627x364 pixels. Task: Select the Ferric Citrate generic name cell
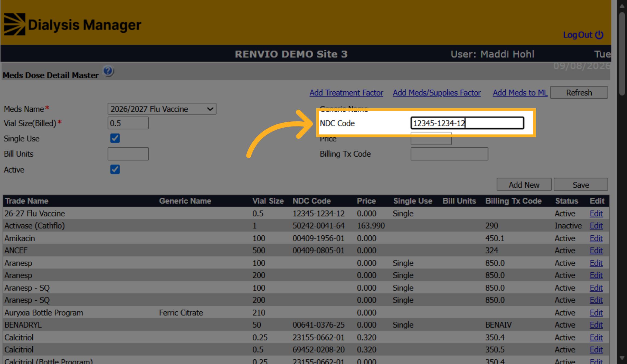(181, 313)
